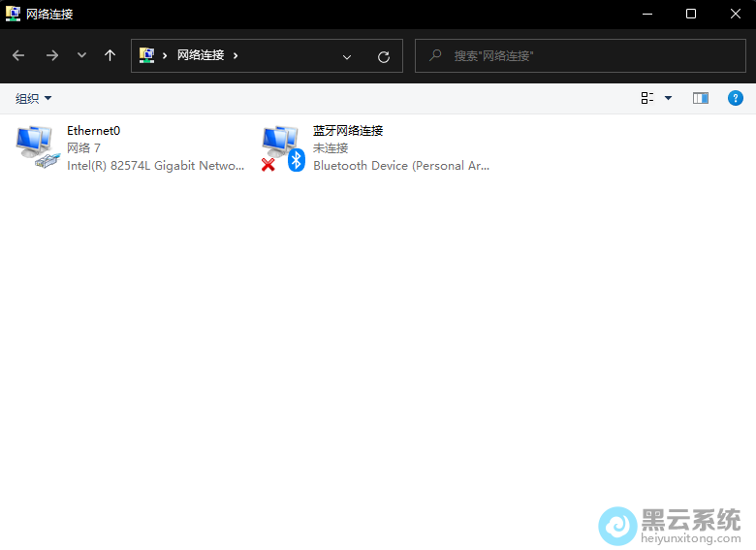
Task: Select the Ethernet0 network adapter icon
Action: tap(38, 147)
